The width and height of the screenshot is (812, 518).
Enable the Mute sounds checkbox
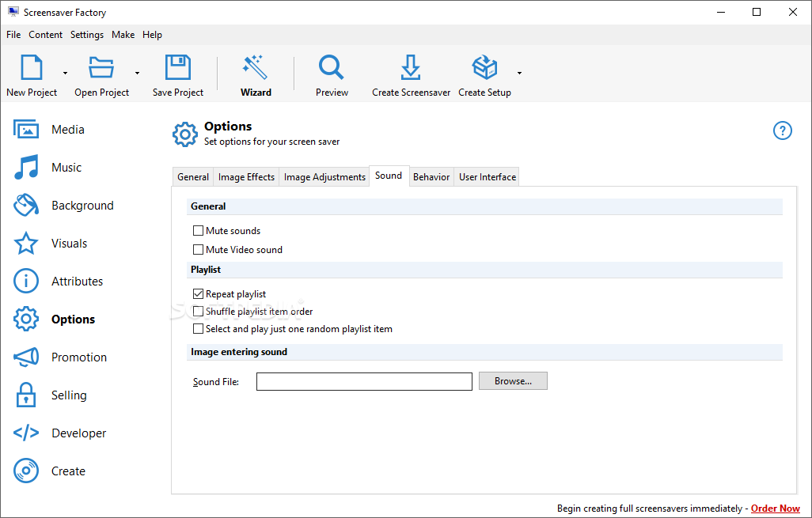198,230
